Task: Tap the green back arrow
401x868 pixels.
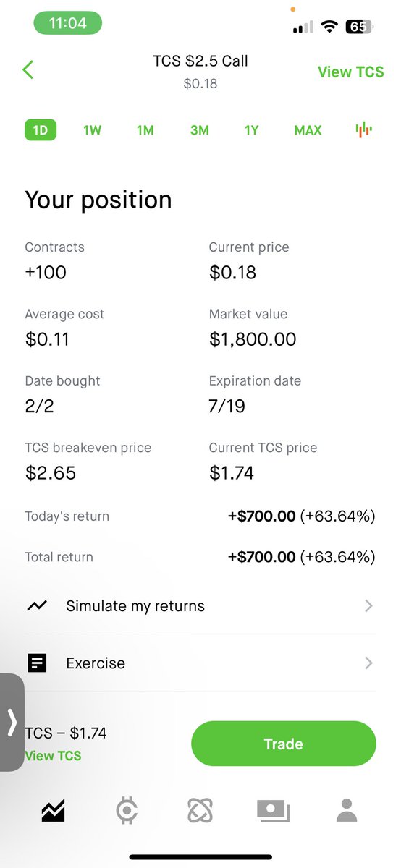Action: [28, 70]
